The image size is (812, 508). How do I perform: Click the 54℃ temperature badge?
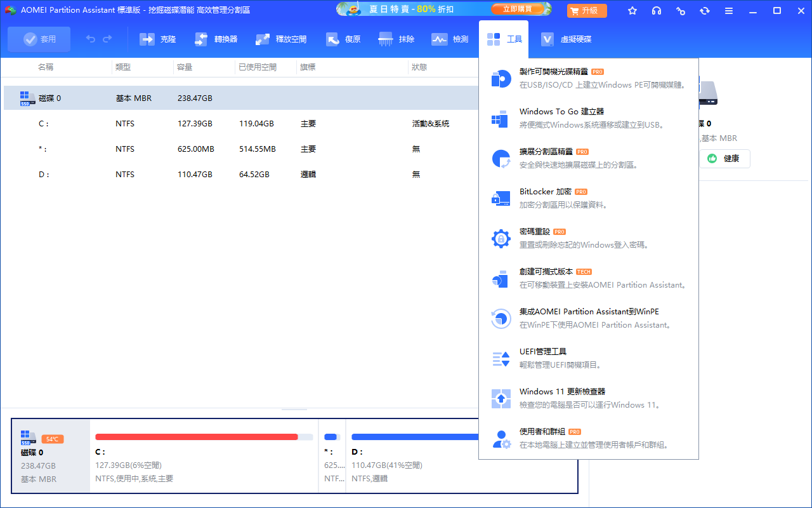click(x=53, y=439)
